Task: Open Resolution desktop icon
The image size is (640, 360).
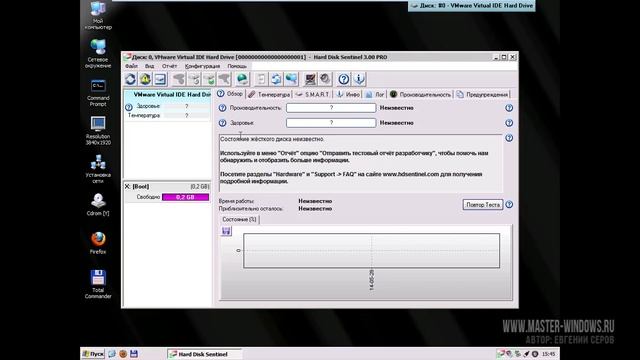Action: pos(98,131)
